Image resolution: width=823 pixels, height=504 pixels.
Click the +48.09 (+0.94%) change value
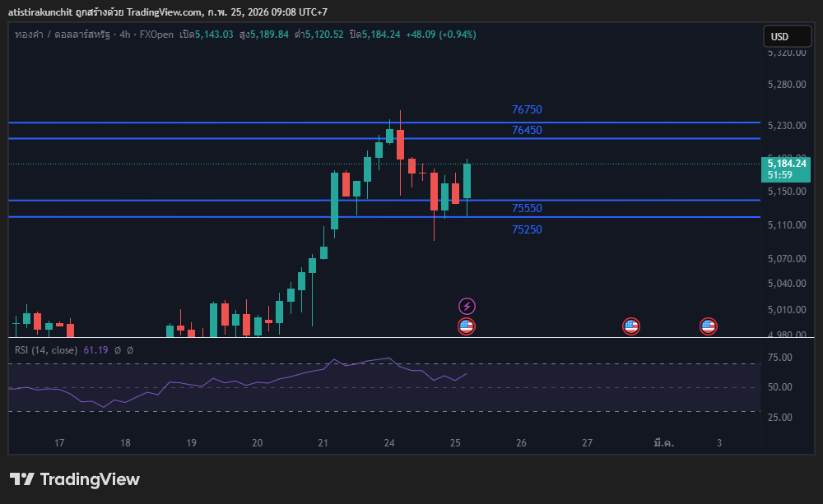click(440, 35)
